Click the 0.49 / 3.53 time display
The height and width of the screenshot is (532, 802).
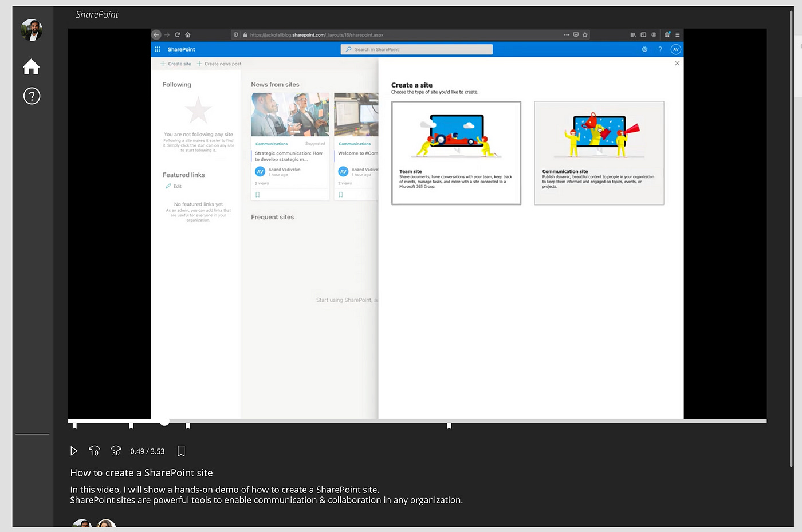[x=147, y=451]
